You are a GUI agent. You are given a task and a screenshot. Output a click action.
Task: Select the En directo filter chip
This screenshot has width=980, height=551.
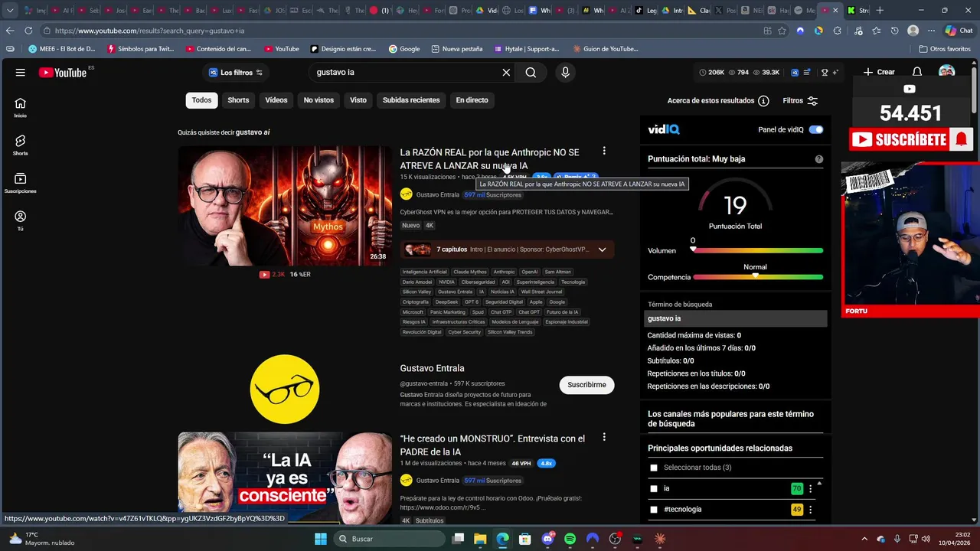click(472, 100)
